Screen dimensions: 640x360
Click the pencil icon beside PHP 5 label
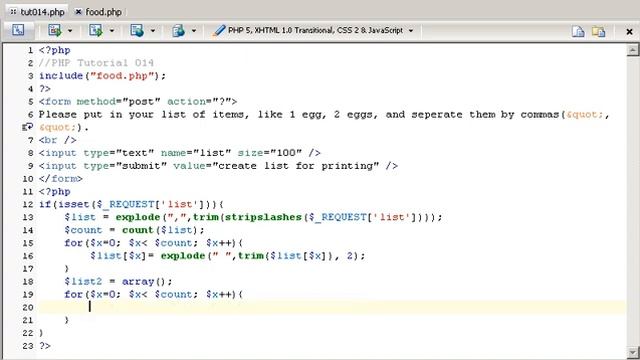click(220, 31)
